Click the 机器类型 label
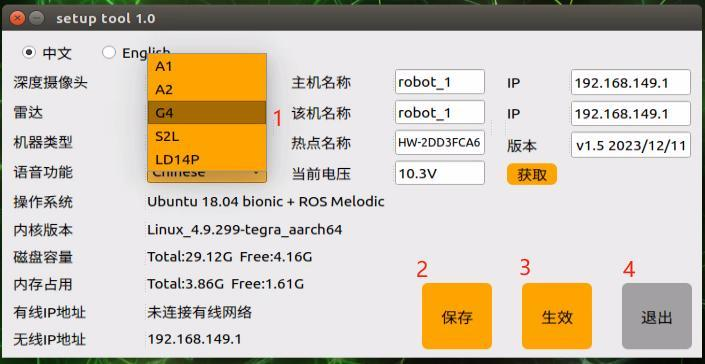Viewport: 705px width, 364px height. (43, 142)
